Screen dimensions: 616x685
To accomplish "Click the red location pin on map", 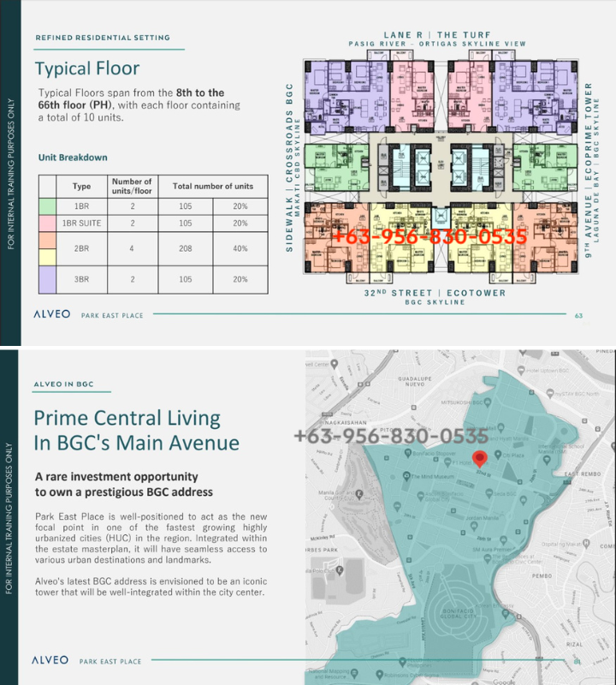I will pos(479,459).
